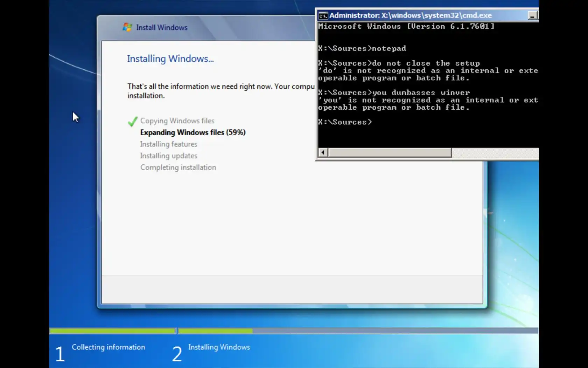Click the 'you dumbasses winver' command line
Screen dimensions: 588x368
(394, 93)
